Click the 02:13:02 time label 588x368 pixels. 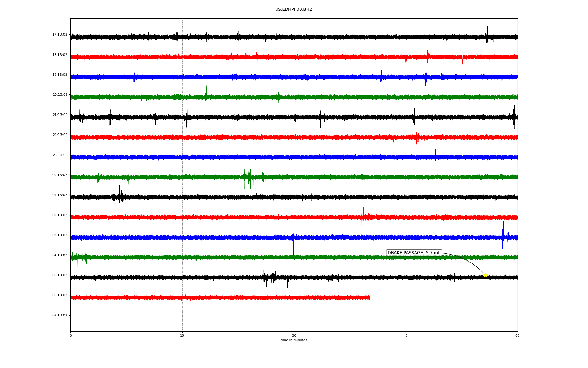pos(60,215)
